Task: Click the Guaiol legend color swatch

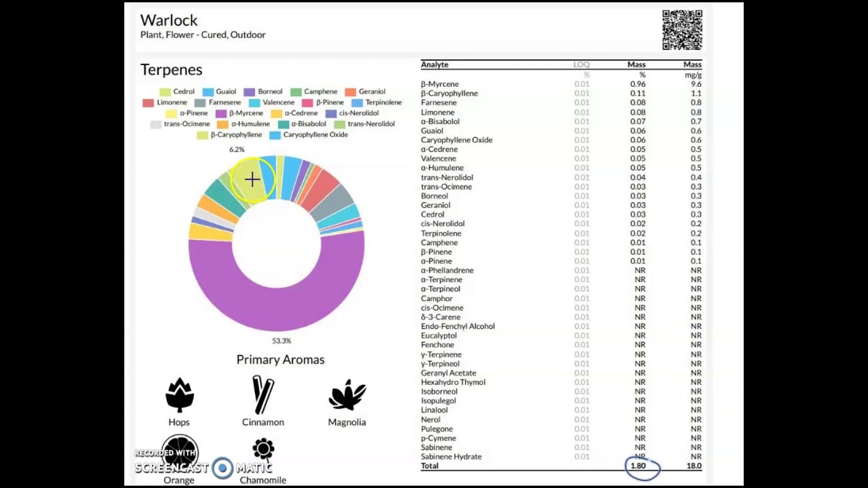Action: 208,91
